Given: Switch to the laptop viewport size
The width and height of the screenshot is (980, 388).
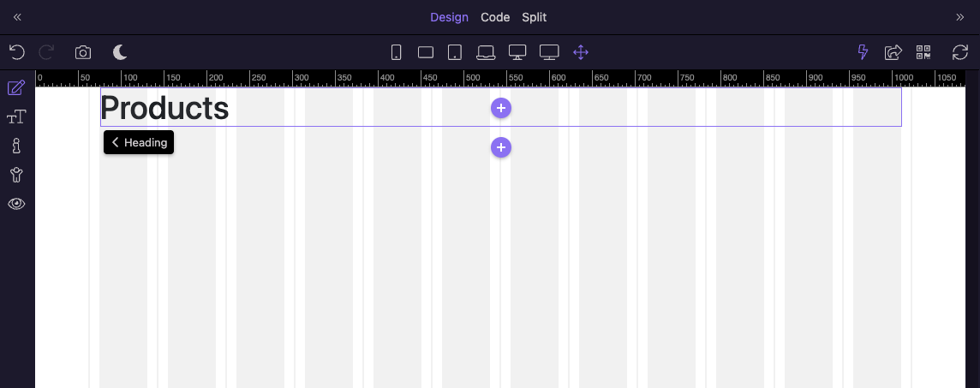Looking at the screenshot, I should tap(486, 52).
